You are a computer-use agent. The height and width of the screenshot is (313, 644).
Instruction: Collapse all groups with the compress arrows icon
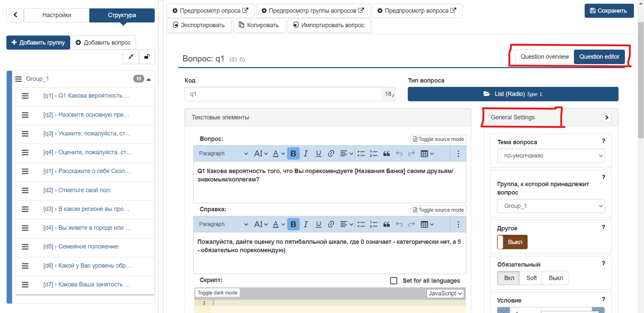tap(131, 57)
